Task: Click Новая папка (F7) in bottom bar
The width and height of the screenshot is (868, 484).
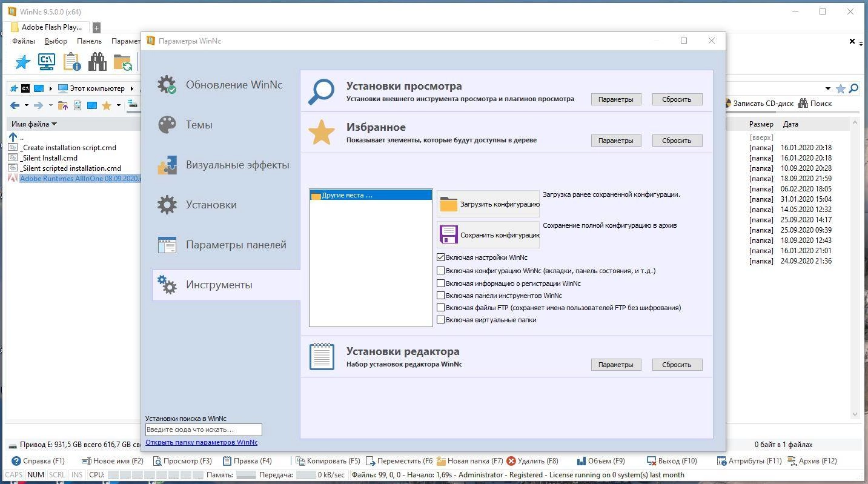Action: 470,461
